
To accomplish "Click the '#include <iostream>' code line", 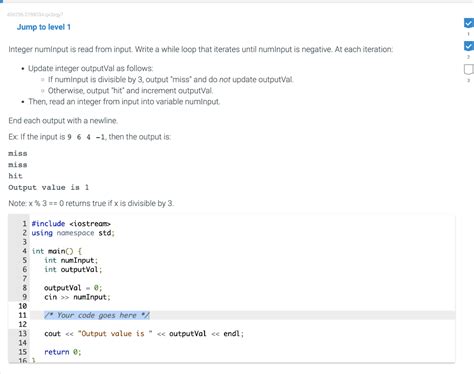I will point(71,224).
